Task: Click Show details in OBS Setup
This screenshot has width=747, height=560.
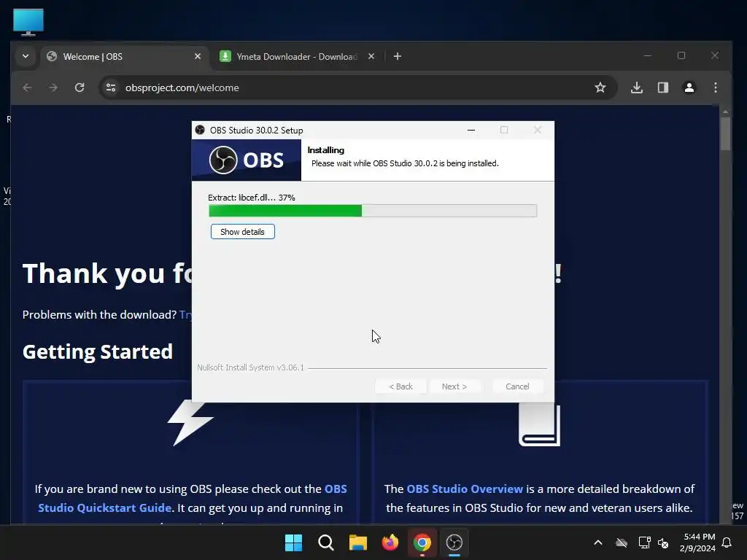Action: (242, 232)
